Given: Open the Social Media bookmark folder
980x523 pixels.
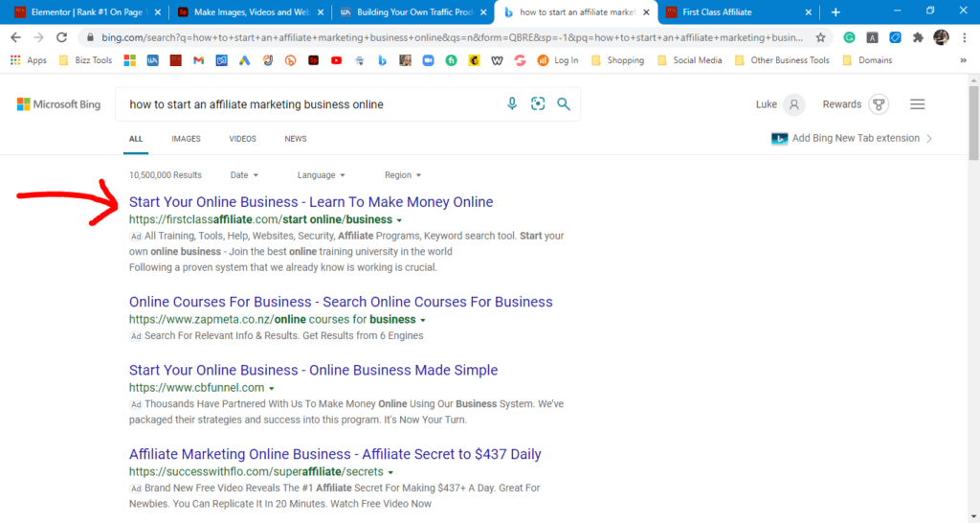Looking at the screenshot, I should (x=689, y=60).
